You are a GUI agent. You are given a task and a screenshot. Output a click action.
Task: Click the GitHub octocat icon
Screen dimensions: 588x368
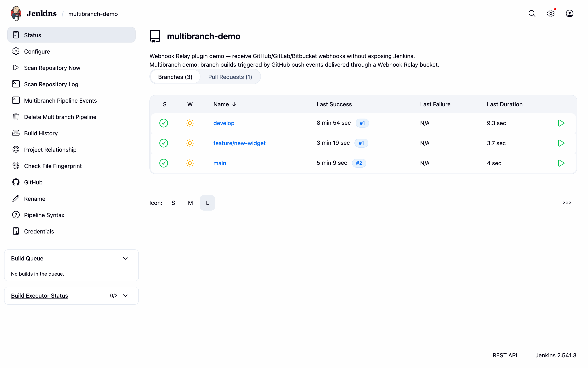pyautogui.click(x=16, y=182)
